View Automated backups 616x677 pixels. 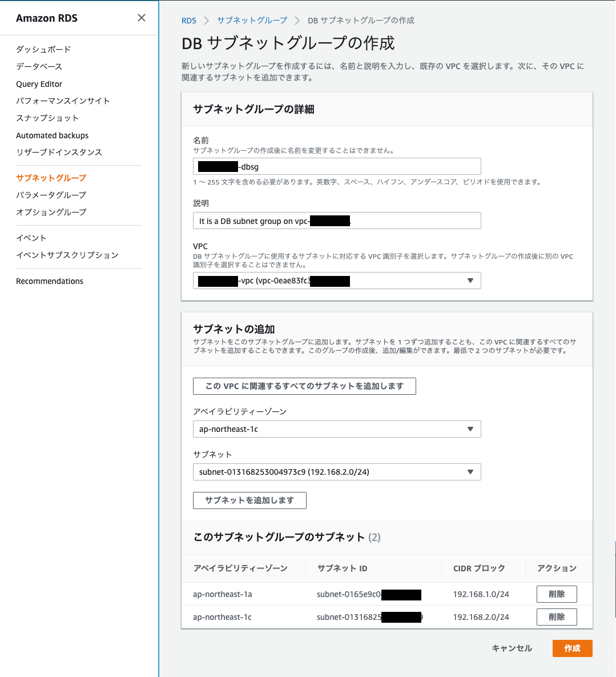[53, 135]
